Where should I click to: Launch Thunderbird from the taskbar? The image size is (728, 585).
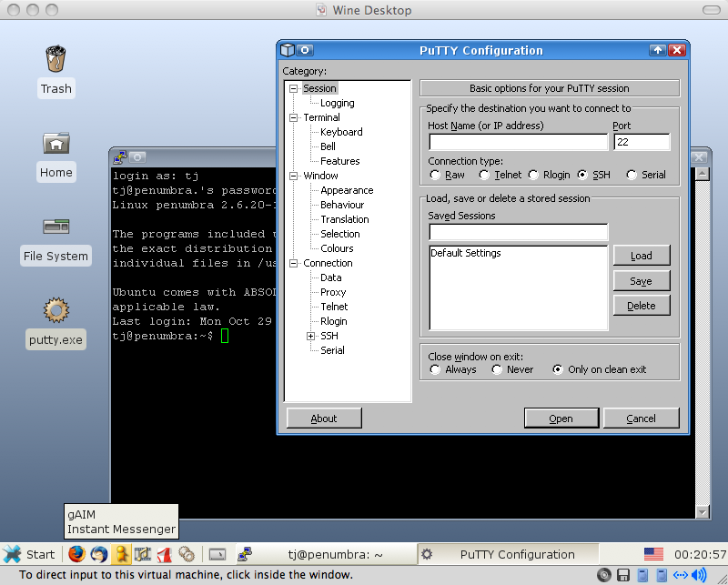[x=99, y=554]
